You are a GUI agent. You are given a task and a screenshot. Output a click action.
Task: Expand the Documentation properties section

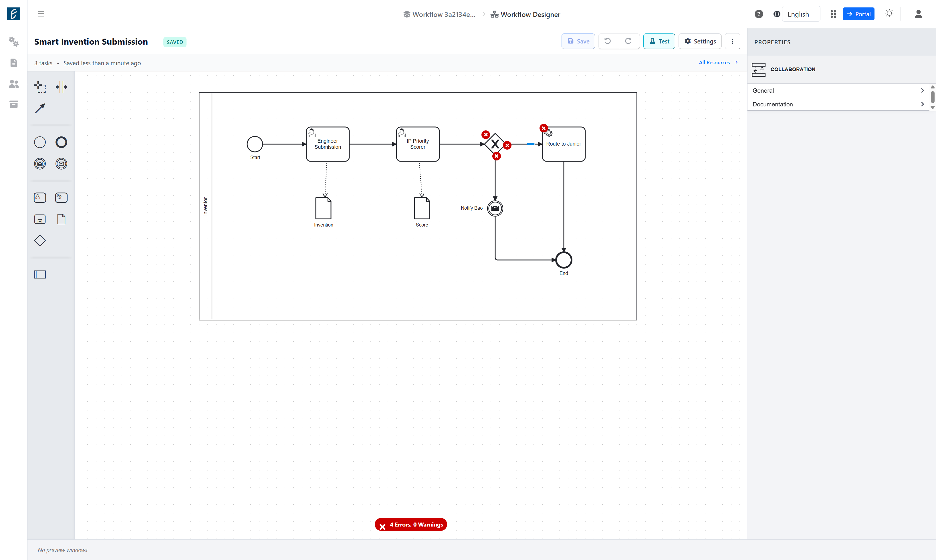click(x=839, y=104)
